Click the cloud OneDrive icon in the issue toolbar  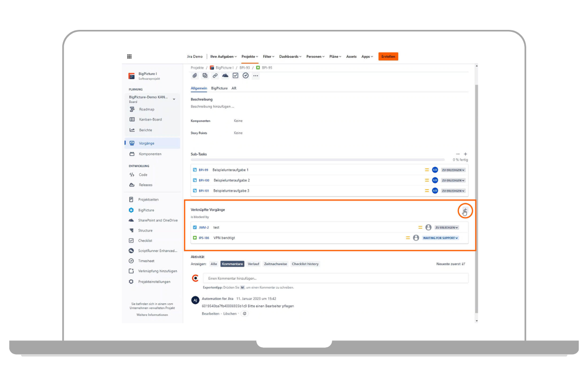[225, 75]
